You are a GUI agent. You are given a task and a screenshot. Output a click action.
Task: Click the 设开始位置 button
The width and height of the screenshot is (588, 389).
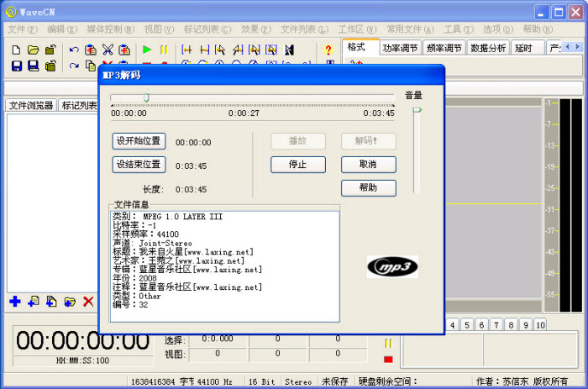pos(139,141)
